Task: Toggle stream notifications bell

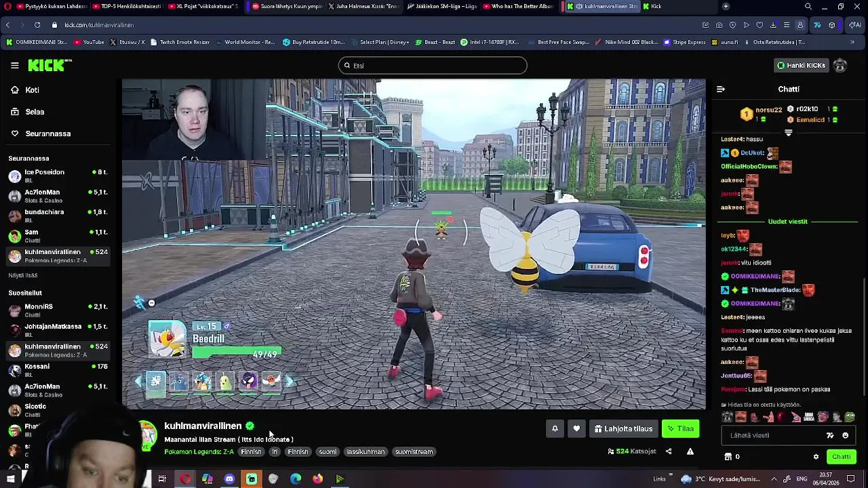Action: [x=555, y=428]
